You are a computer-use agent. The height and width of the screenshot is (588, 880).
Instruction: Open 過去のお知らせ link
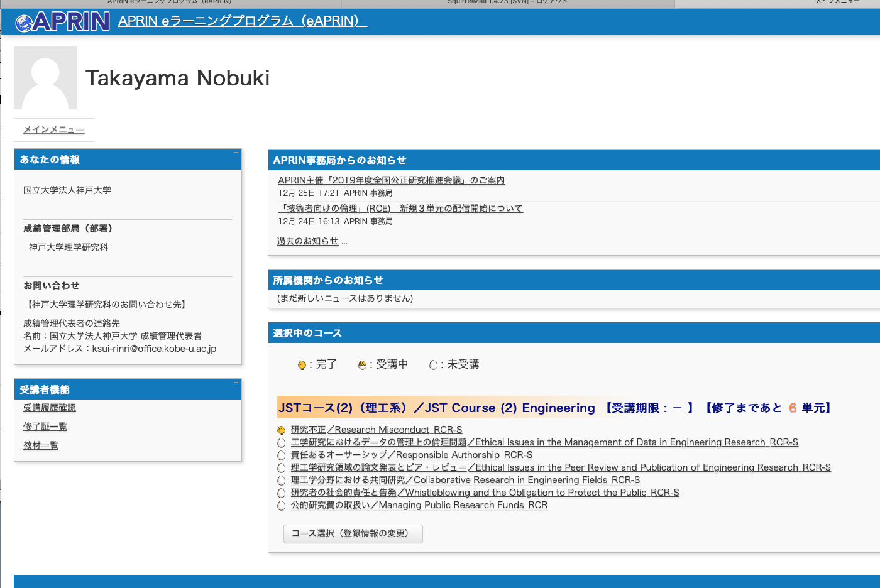pyautogui.click(x=307, y=241)
